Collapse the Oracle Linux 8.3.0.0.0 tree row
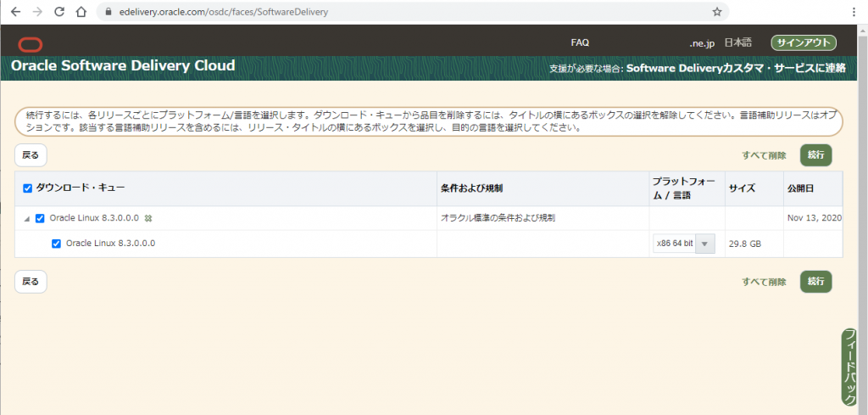 click(26, 219)
